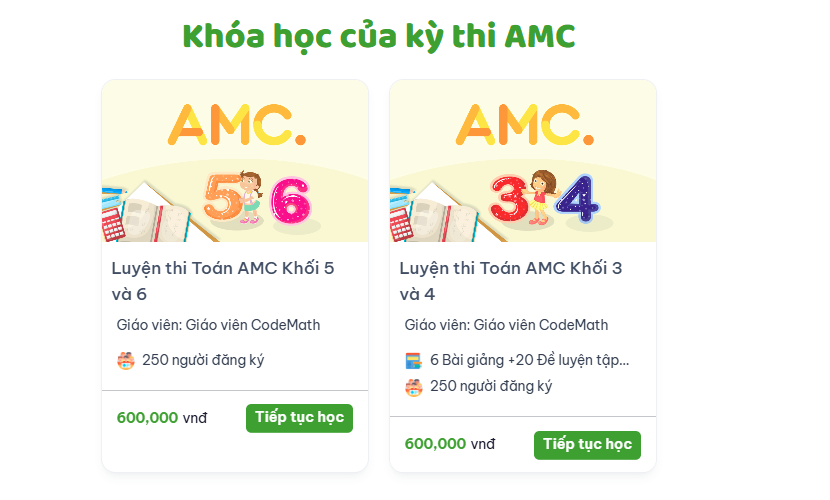Click the orange number 5 graphic

[x=222, y=197]
